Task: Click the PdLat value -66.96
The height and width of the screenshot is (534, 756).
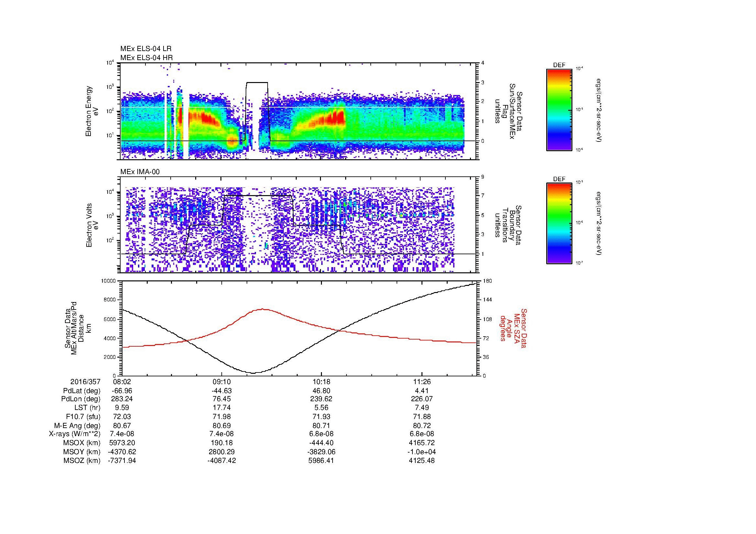Action: 122,391
